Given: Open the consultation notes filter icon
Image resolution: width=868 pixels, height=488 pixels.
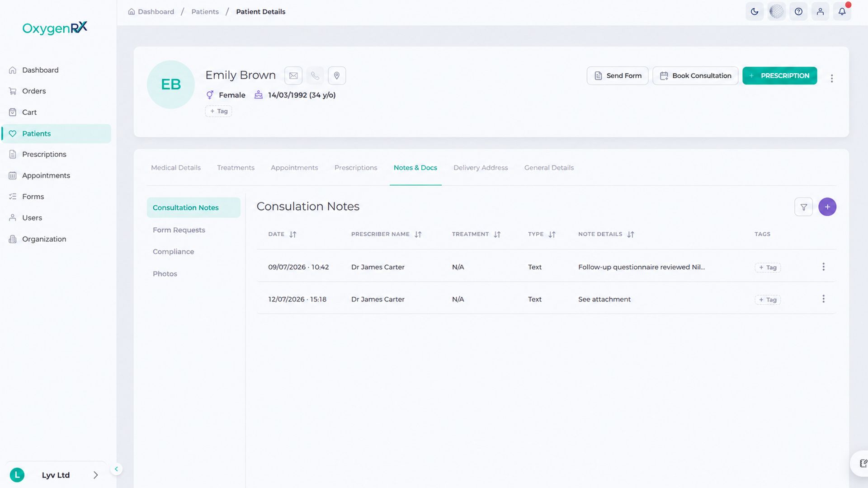Looking at the screenshot, I should tap(803, 207).
